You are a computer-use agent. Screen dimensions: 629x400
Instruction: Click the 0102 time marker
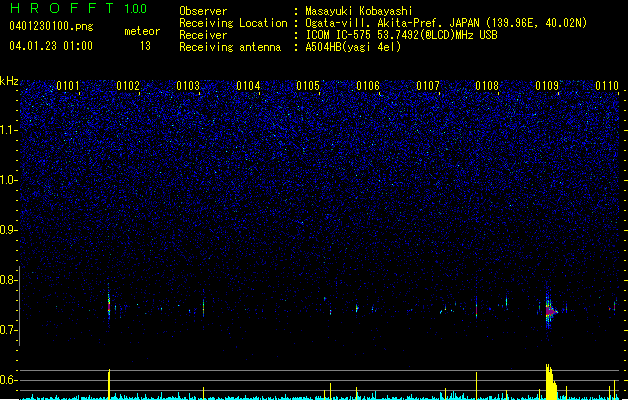(x=128, y=86)
